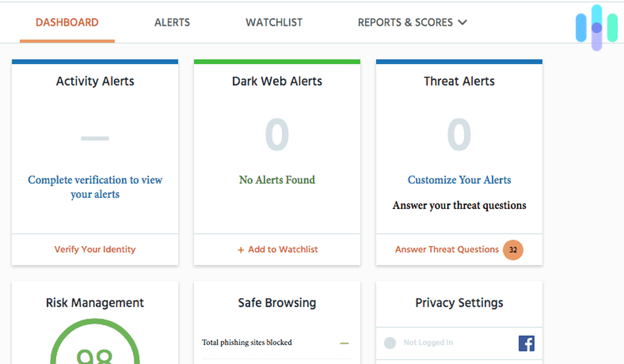Screen dimensions: 624x364
Task: Click the dash icon next to Total phishing sites blocked
Action: [344, 343]
